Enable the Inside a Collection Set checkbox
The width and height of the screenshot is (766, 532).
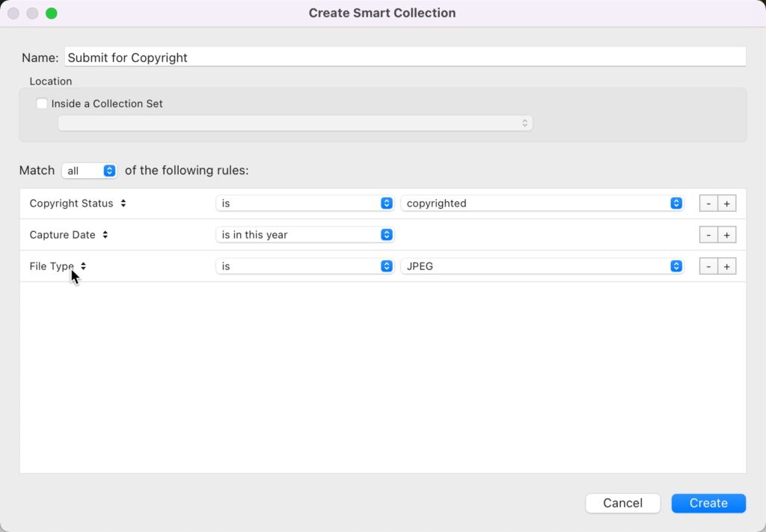point(42,103)
